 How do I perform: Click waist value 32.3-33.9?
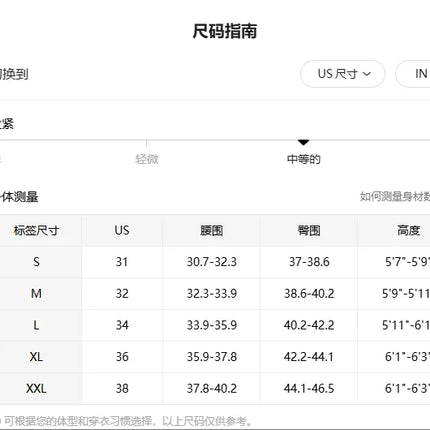coord(212,293)
